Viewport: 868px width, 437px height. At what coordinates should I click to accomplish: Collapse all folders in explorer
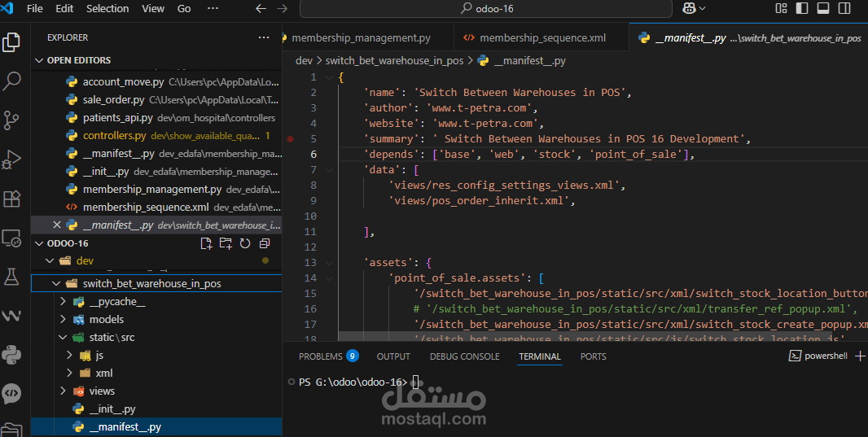(265, 243)
